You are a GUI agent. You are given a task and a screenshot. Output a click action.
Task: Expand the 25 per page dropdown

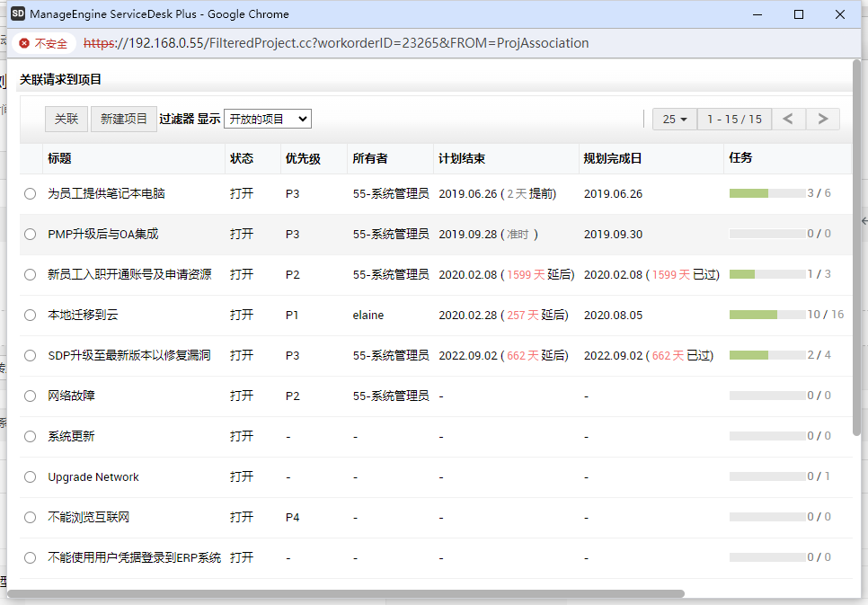[x=675, y=119]
